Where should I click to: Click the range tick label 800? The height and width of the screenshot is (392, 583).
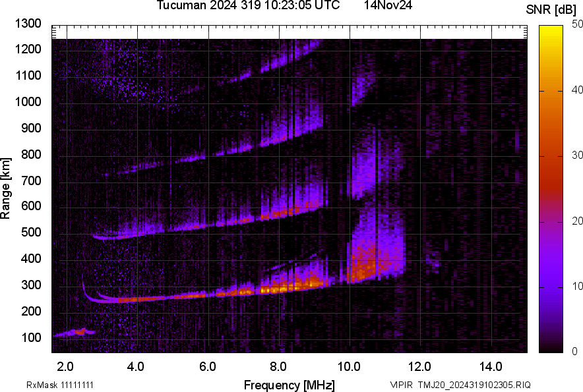coord(31,154)
